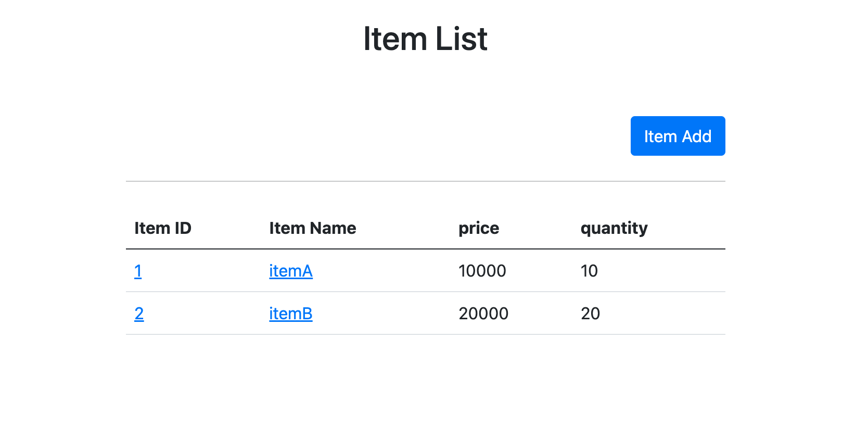Open item ID 2 link

(x=139, y=314)
